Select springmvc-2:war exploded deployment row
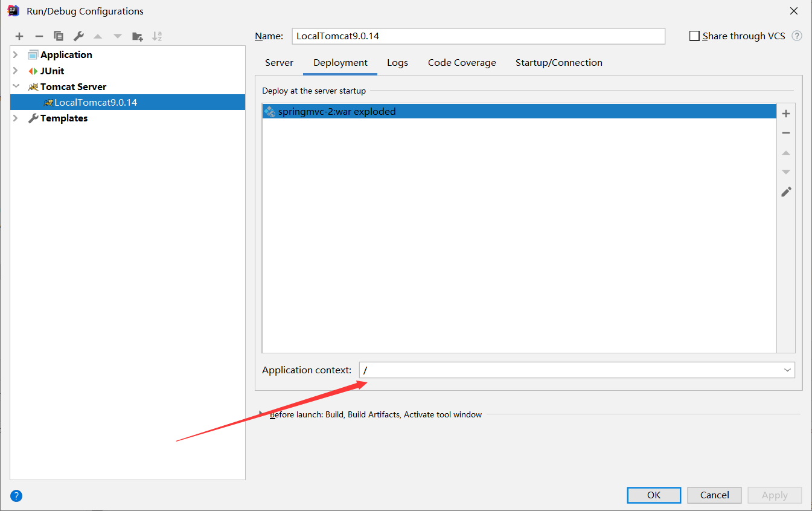 (519, 111)
